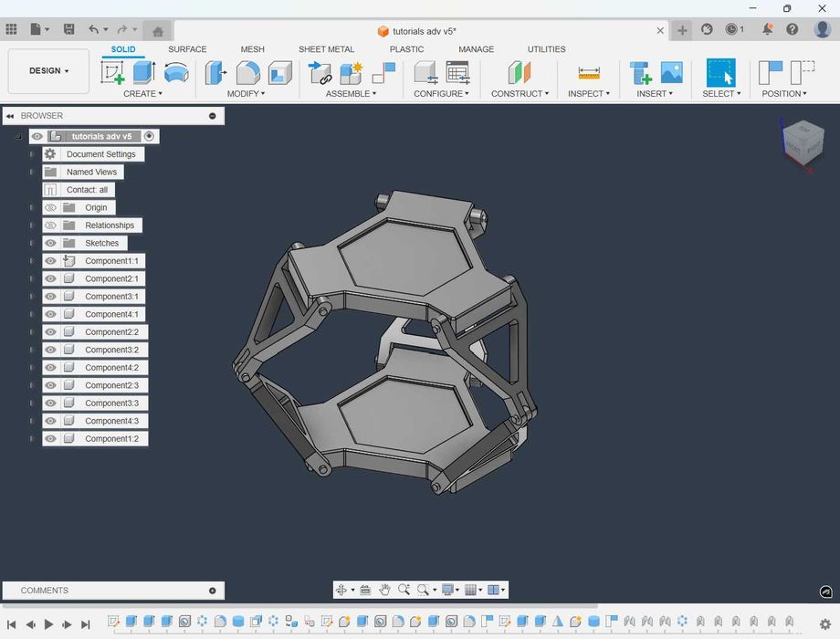Select the Create Sketch tool
Image resolution: width=840 pixels, height=639 pixels.
coord(112,72)
